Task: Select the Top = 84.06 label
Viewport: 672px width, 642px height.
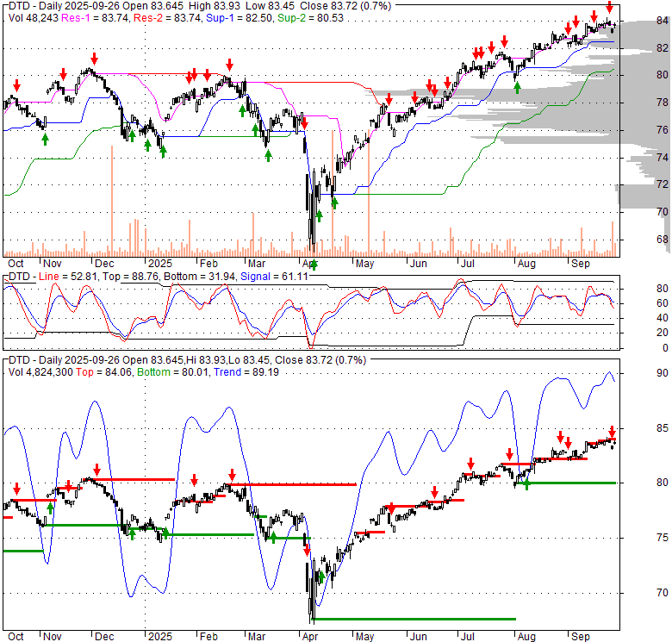Action: tap(103, 372)
